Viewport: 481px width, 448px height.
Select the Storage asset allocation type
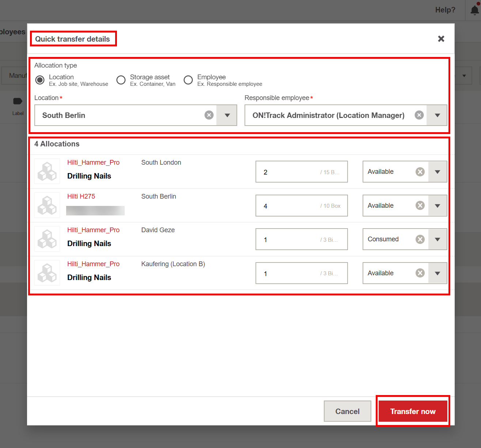tap(121, 80)
